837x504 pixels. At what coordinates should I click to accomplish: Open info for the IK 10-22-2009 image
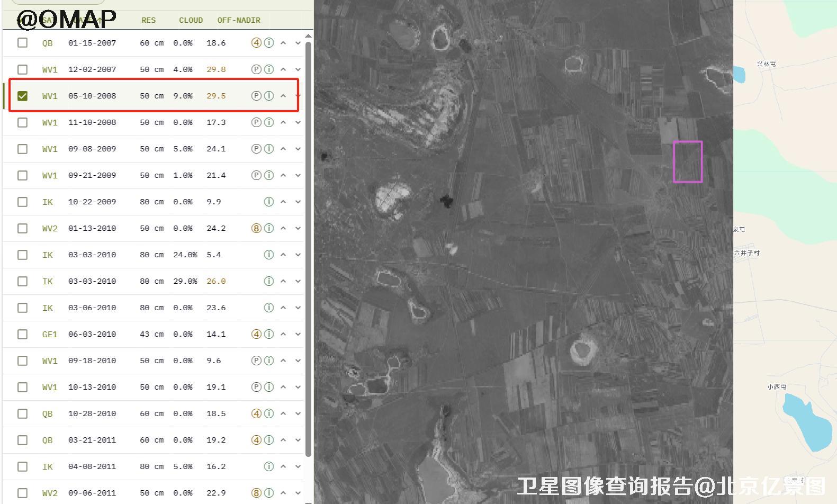click(269, 202)
